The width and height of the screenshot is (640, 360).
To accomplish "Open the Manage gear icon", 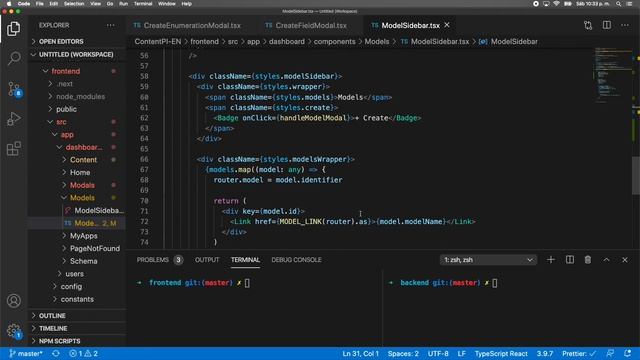I will coord(13,330).
